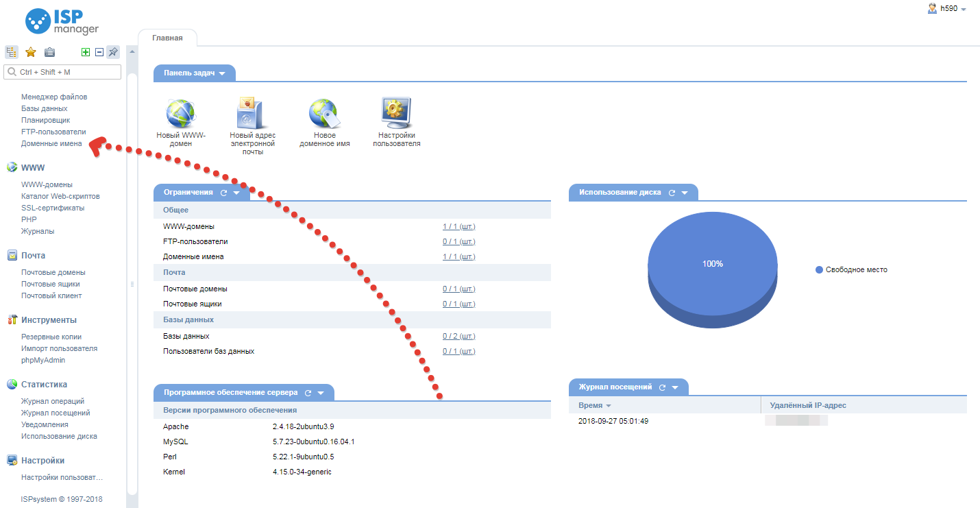Collapse Программное обеспечение сервера panel arrow
This screenshot has width=980, height=508.
coord(321,394)
